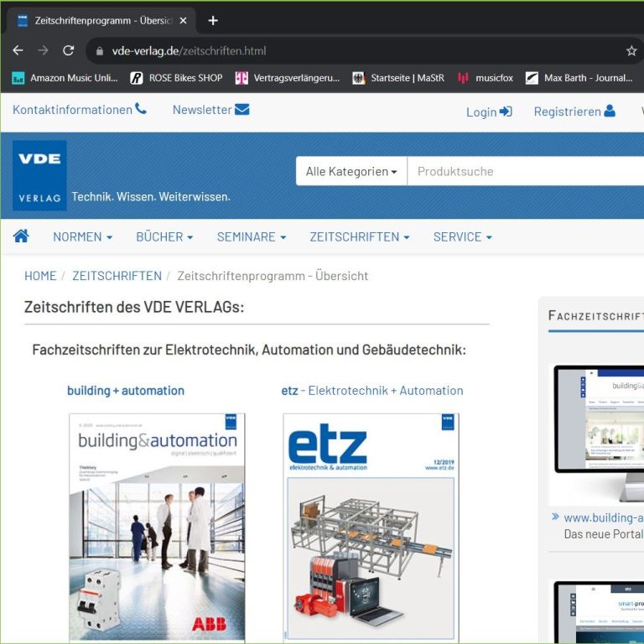Open a new tab with the plus icon
The width and height of the screenshot is (644, 644).
[213, 20]
